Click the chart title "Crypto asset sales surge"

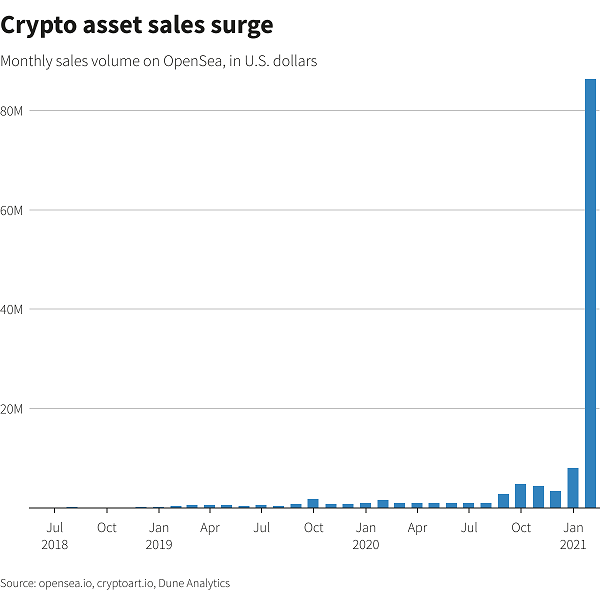tap(137, 24)
